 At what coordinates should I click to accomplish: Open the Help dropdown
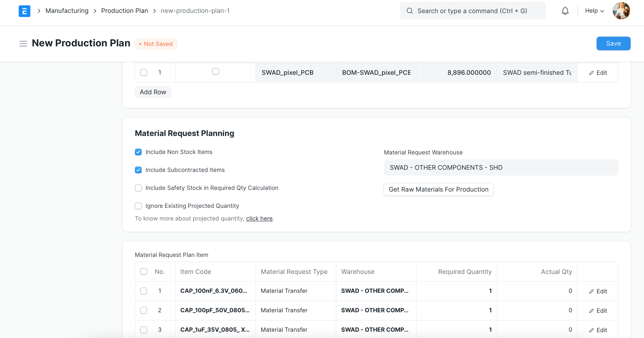point(594,11)
